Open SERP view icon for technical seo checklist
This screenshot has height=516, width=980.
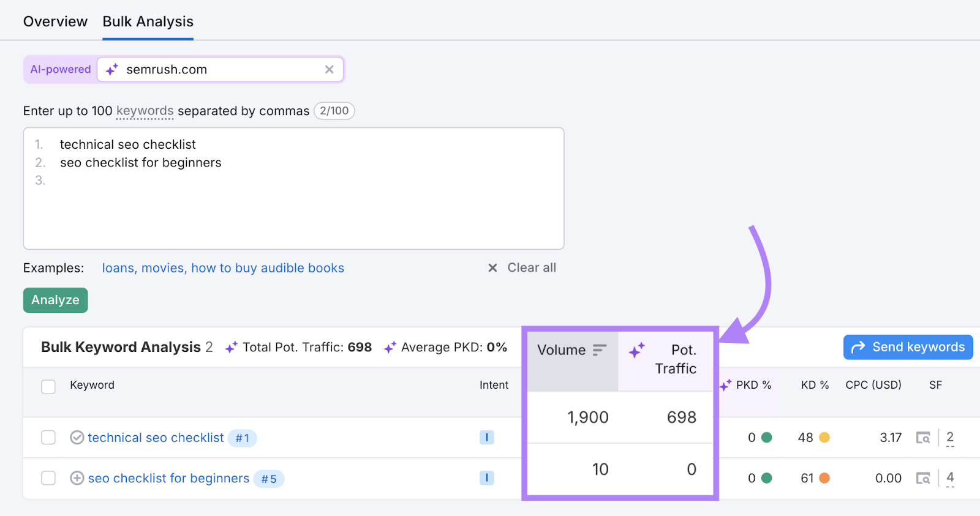pos(923,438)
